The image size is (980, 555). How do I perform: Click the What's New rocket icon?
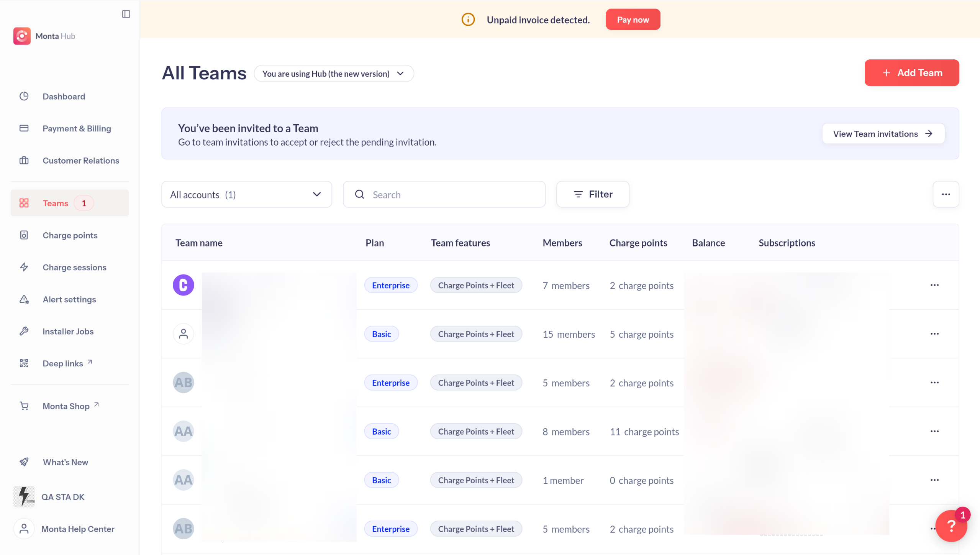click(x=24, y=462)
